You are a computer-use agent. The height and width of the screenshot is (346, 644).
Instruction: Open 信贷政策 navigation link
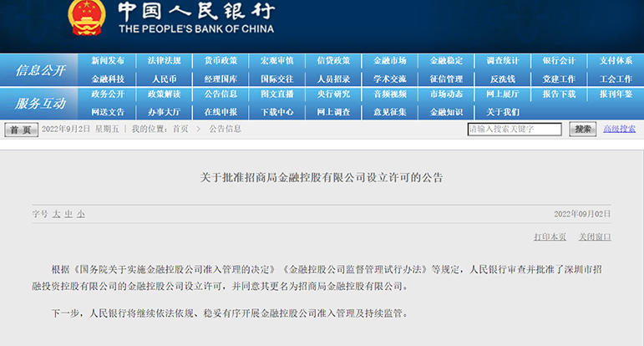333,61
